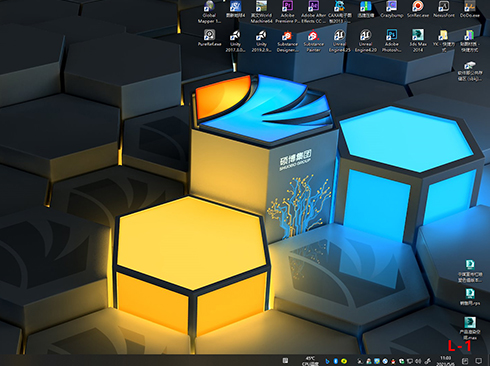Launch Unreal Engine 4.20 shortcut

tap(365, 41)
